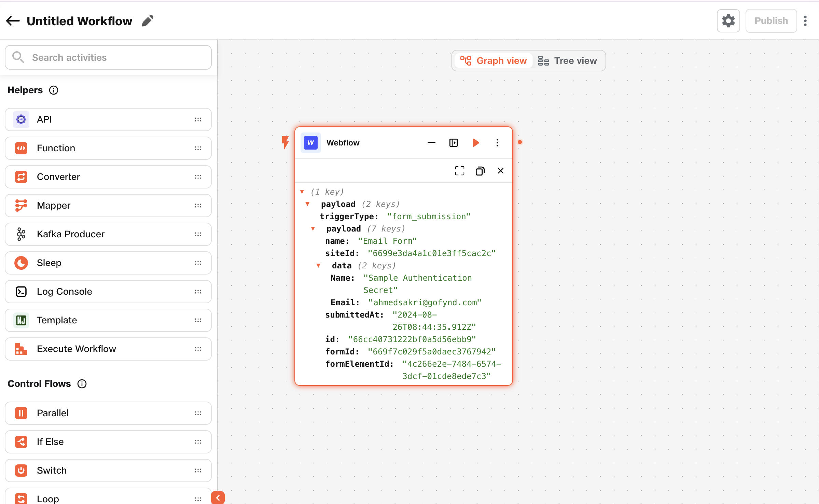Screen dimensions: 819x504
Task: Click the Untitled Workflow title
Action: pyautogui.click(x=80, y=21)
